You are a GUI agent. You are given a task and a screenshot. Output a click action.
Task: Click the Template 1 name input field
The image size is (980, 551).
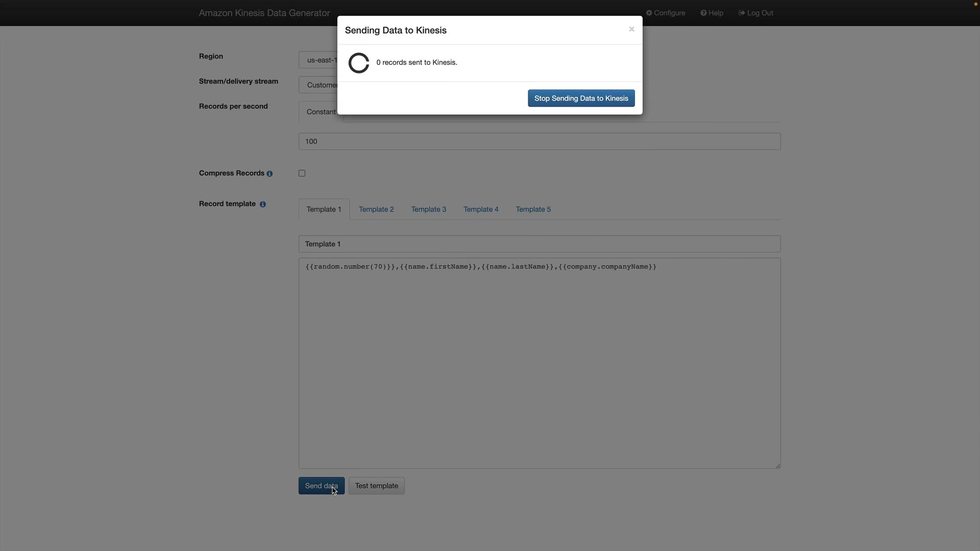click(x=539, y=244)
